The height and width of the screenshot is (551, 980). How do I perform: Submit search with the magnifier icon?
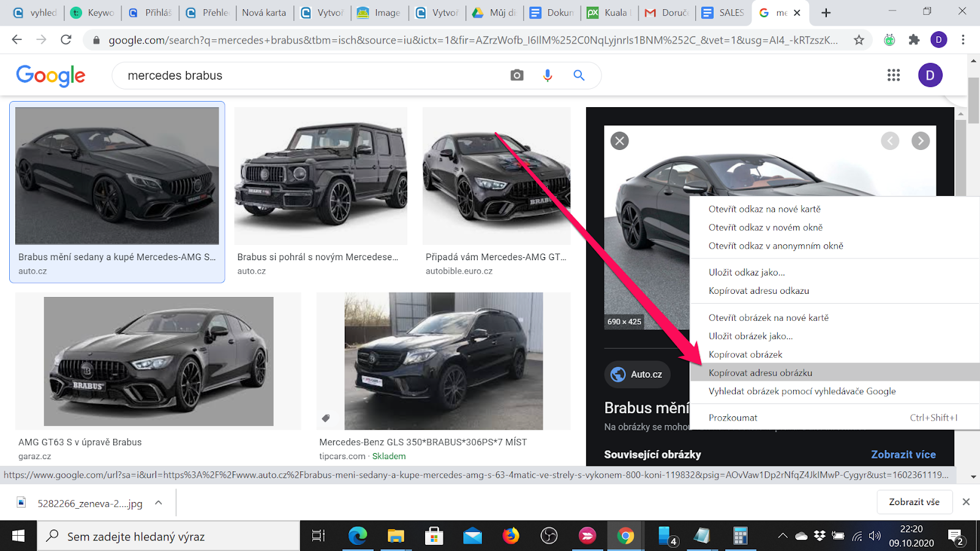point(579,75)
